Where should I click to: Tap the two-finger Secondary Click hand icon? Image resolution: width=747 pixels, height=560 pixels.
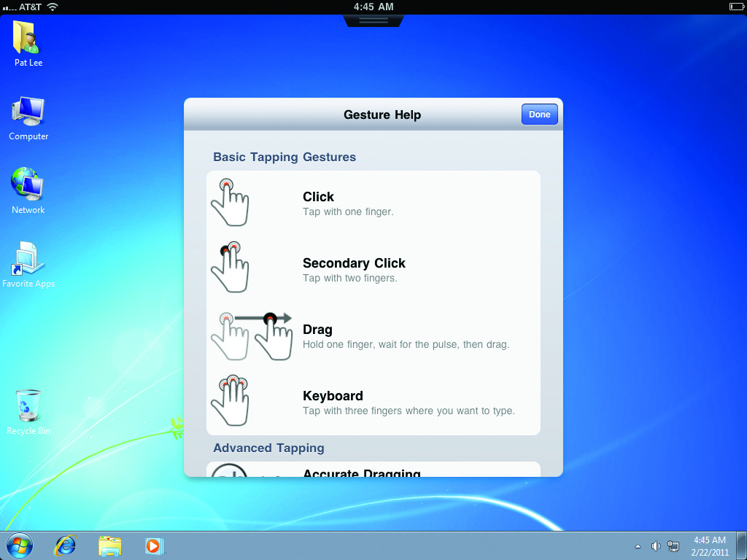coord(230,267)
